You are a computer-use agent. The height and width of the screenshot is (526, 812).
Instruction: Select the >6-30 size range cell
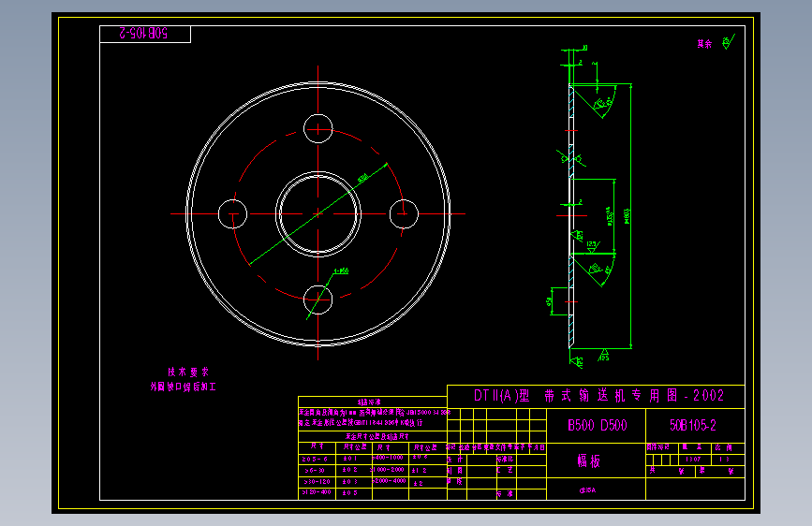pyautogui.click(x=316, y=470)
